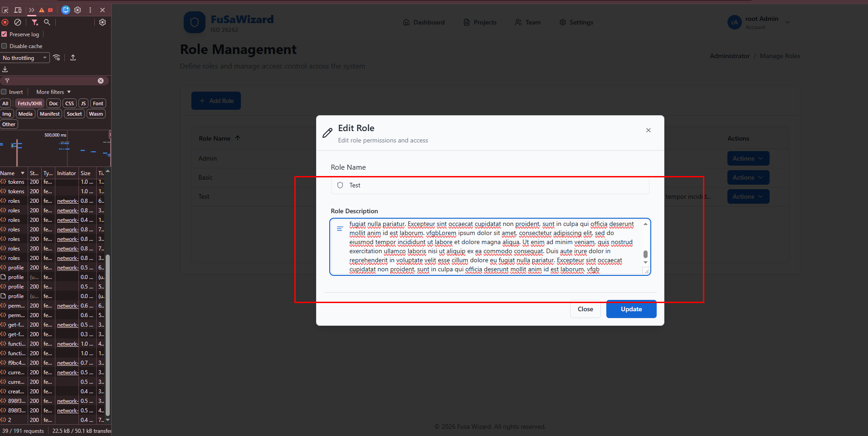Expand the More filters dropdown

point(54,92)
